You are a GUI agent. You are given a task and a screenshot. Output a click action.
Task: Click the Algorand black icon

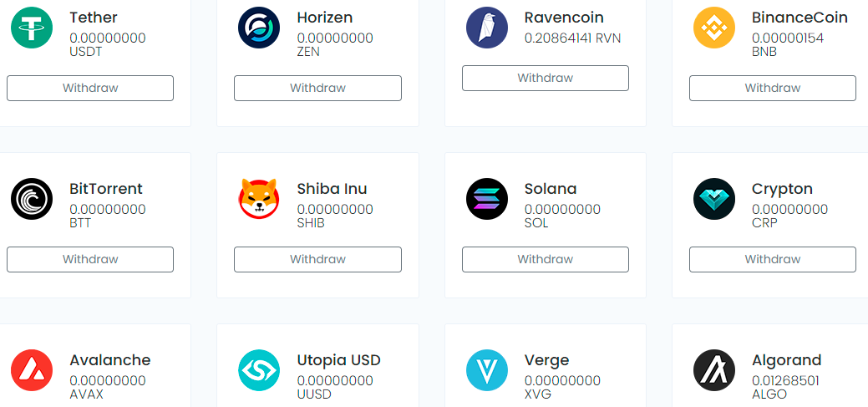pos(714,370)
